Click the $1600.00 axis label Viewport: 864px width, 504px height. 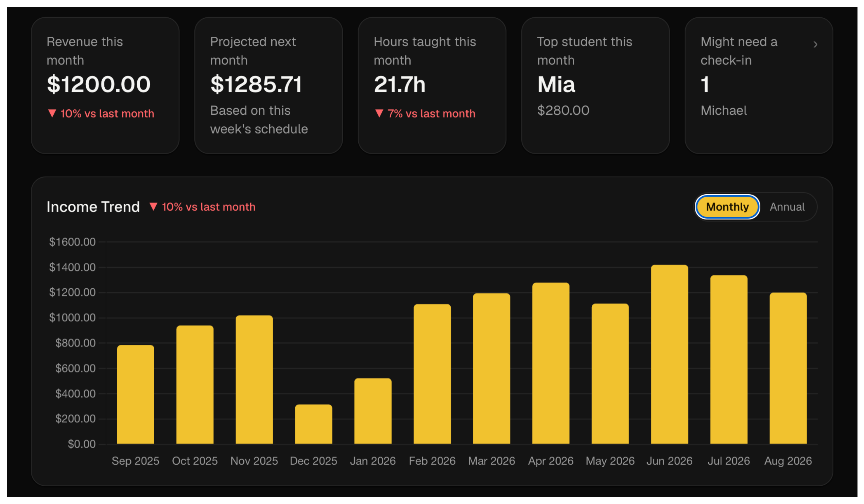72,242
